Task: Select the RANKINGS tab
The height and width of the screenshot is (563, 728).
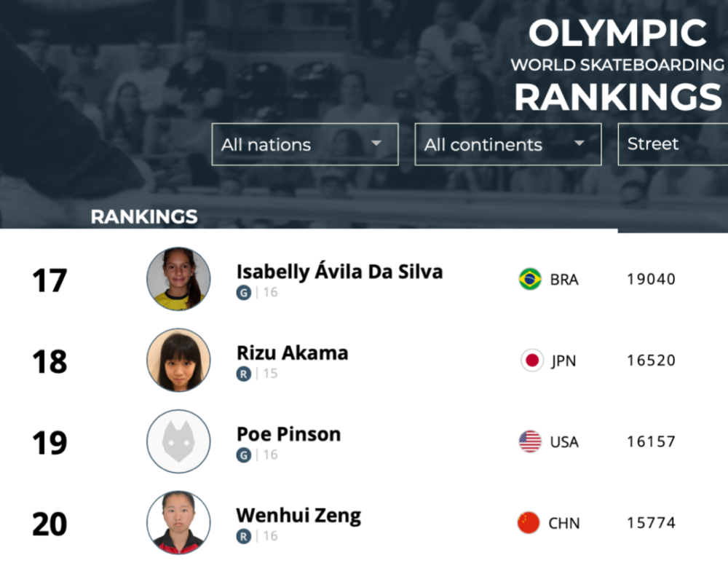Action: coord(144,216)
